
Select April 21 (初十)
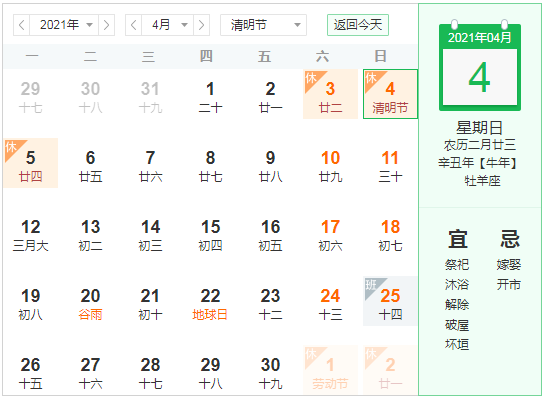coord(151,301)
